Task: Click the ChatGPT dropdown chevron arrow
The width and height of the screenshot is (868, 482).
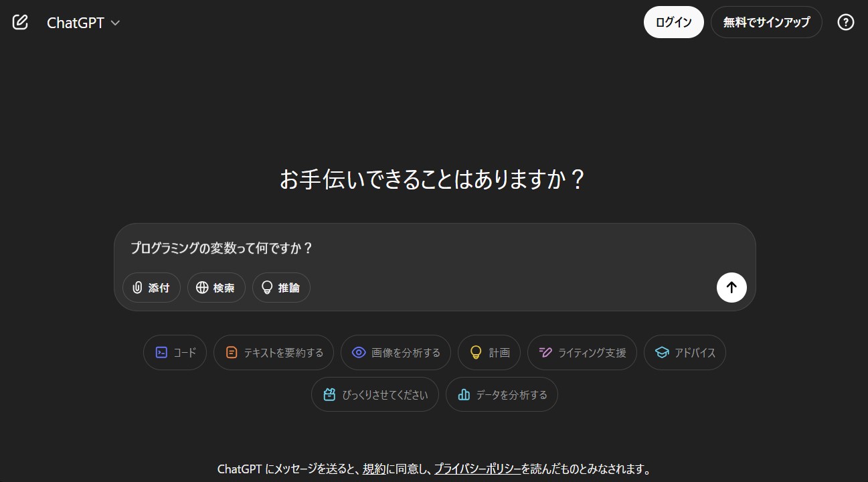Action: tap(115, 23)
